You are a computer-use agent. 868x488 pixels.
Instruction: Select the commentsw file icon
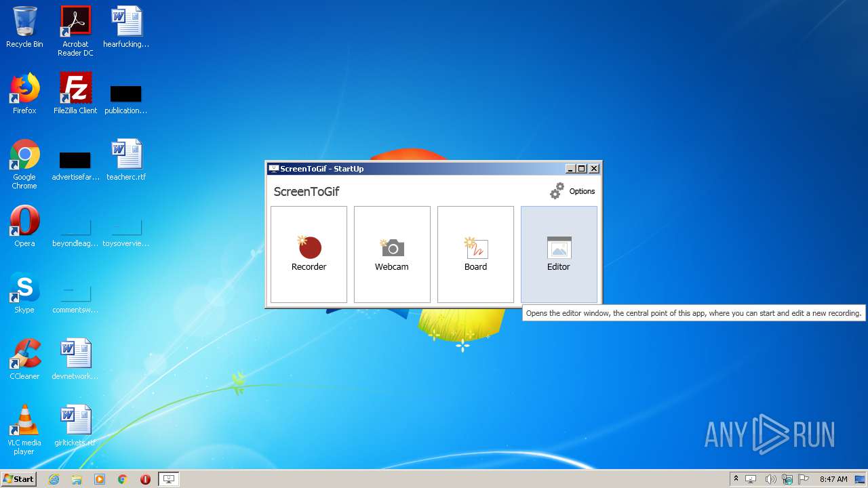click(75, 298)
